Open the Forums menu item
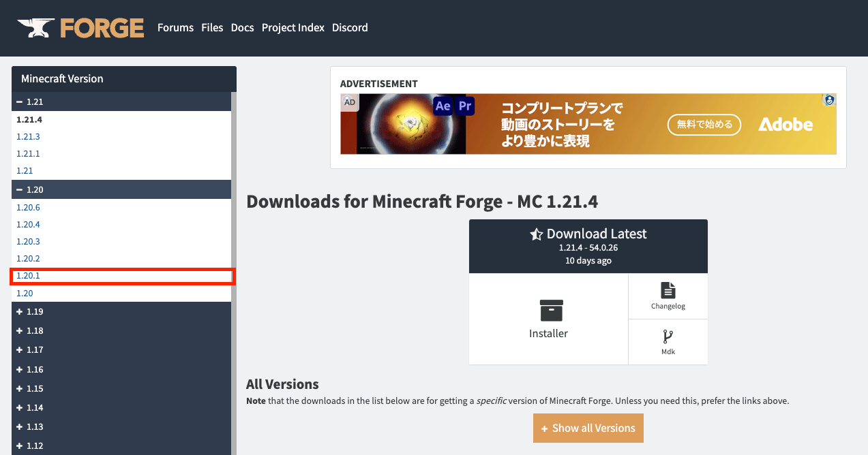Screen dimensions: 868x455 tap(175, 28)
